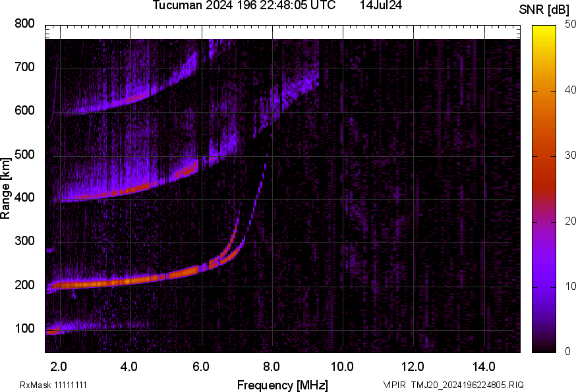Click the range tick label "300"
Image resolution: width=576 pixels, height=392 pixels.
[x=24, y=241]
